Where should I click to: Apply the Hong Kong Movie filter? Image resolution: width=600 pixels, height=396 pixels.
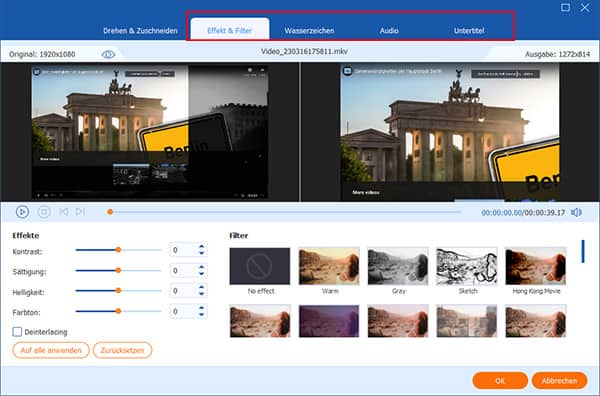click(536, 266)
